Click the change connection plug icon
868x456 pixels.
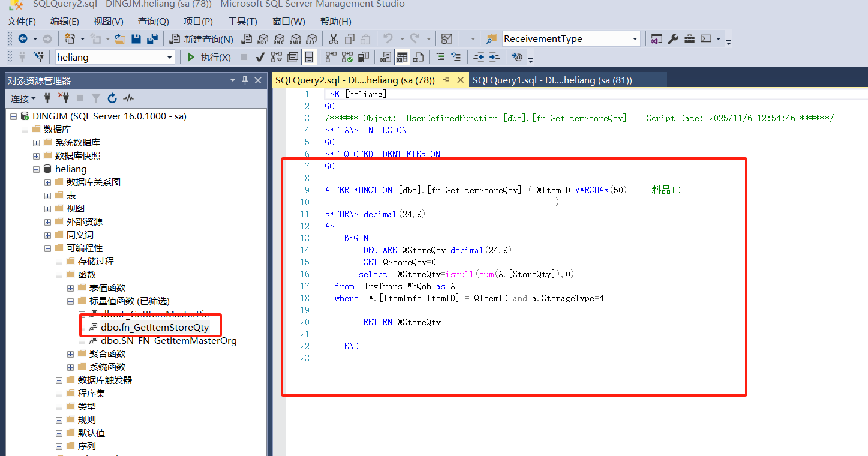pos(38,57)
